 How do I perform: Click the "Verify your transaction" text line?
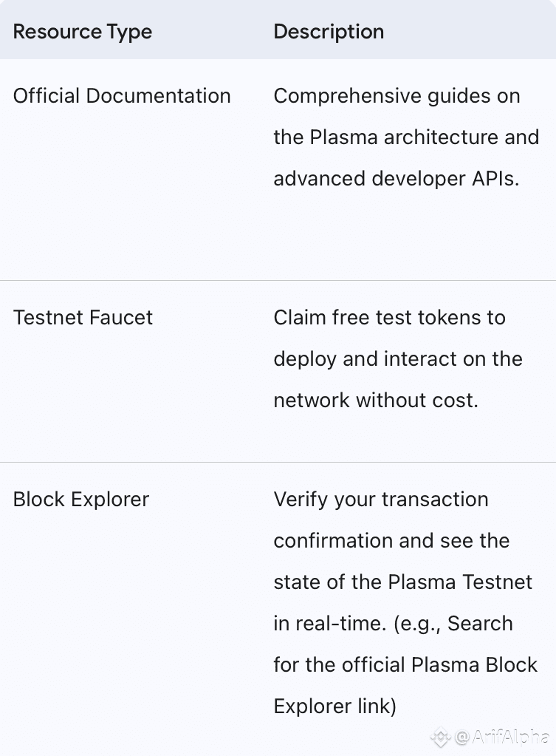pos(381,500)
